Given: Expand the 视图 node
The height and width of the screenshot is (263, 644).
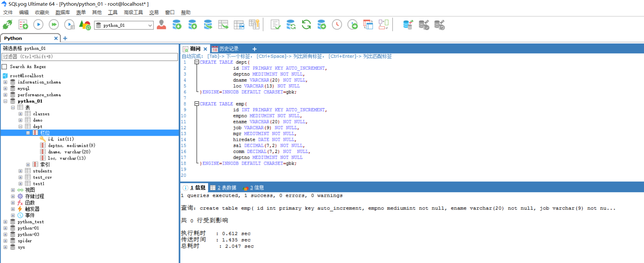Looking at the screenshot, I should coord(13,190).
